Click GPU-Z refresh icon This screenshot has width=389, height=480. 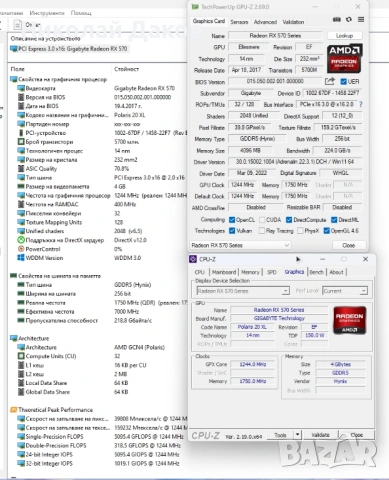coord(349,20)
